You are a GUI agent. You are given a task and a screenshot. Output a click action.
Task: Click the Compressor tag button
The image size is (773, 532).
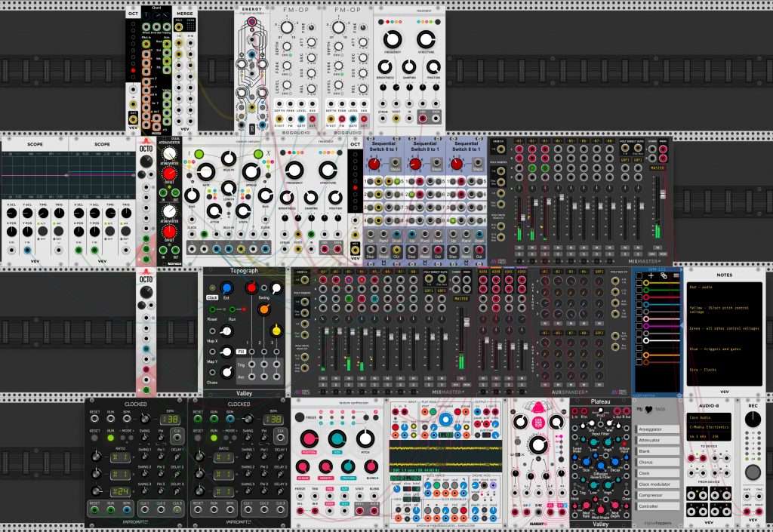point(658,495)
